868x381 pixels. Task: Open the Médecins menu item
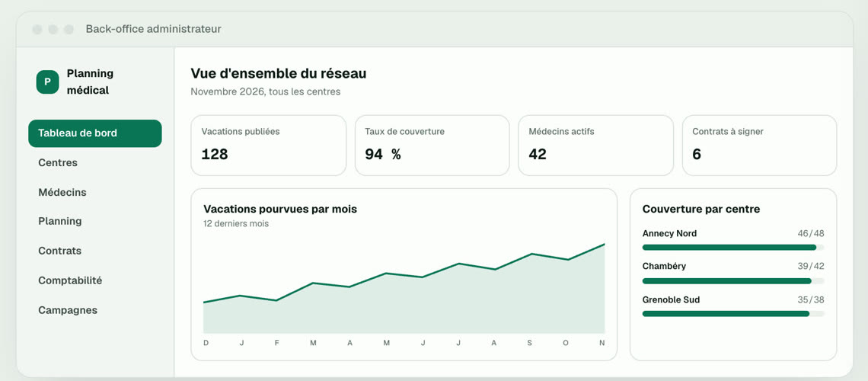[62, 192]
